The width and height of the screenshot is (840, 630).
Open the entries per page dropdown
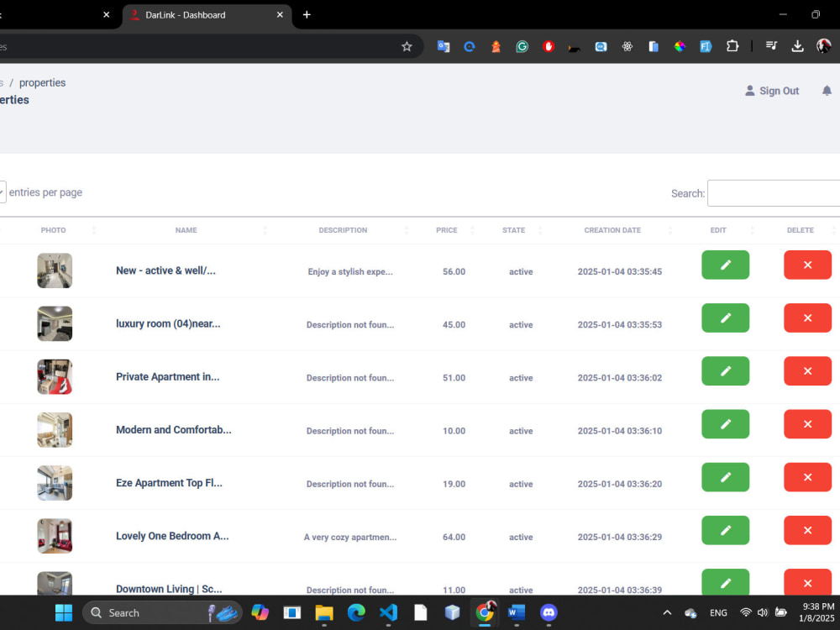pos(2,192)
